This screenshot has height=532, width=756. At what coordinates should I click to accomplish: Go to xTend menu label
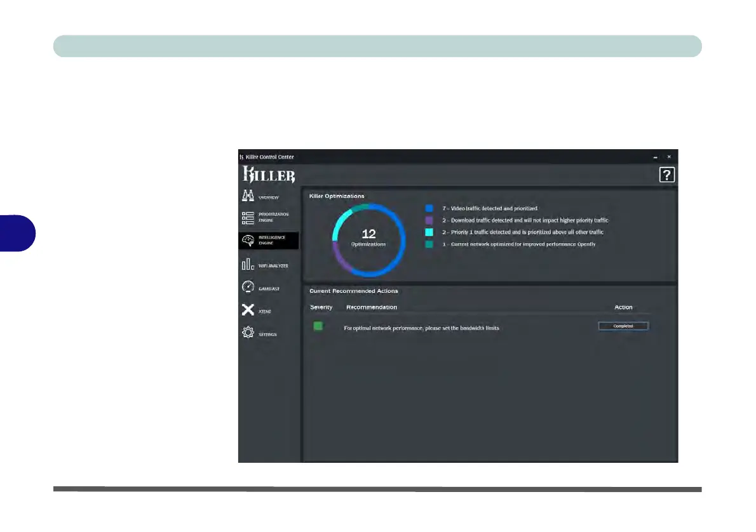click(x=265, y=312)
